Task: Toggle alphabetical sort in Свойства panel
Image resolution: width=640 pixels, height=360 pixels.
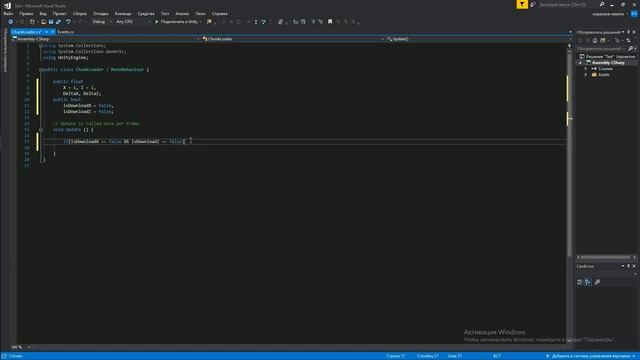Action: point(588,282)
